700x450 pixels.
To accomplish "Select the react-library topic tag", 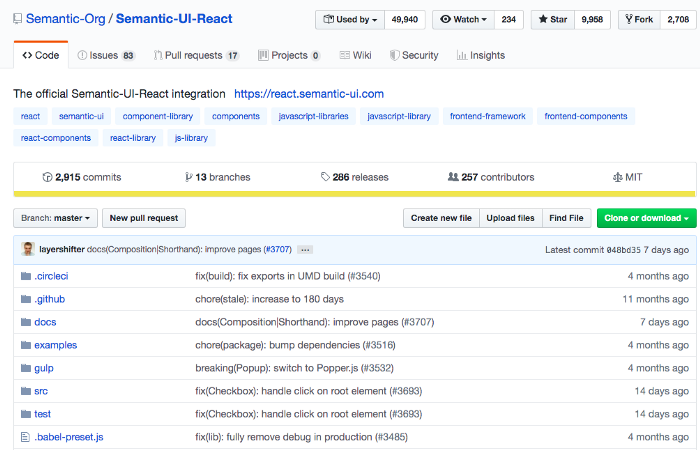I will 133,138.
